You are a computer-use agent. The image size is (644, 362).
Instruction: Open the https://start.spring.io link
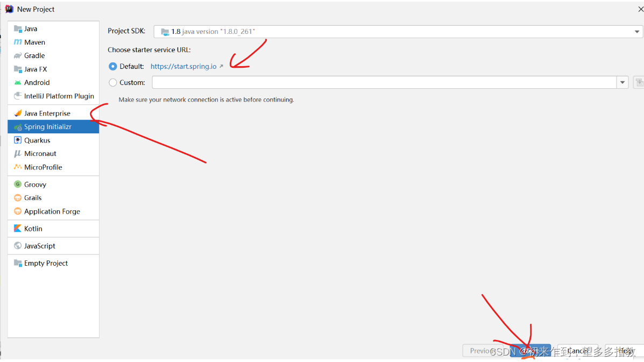tap(183, 66)
